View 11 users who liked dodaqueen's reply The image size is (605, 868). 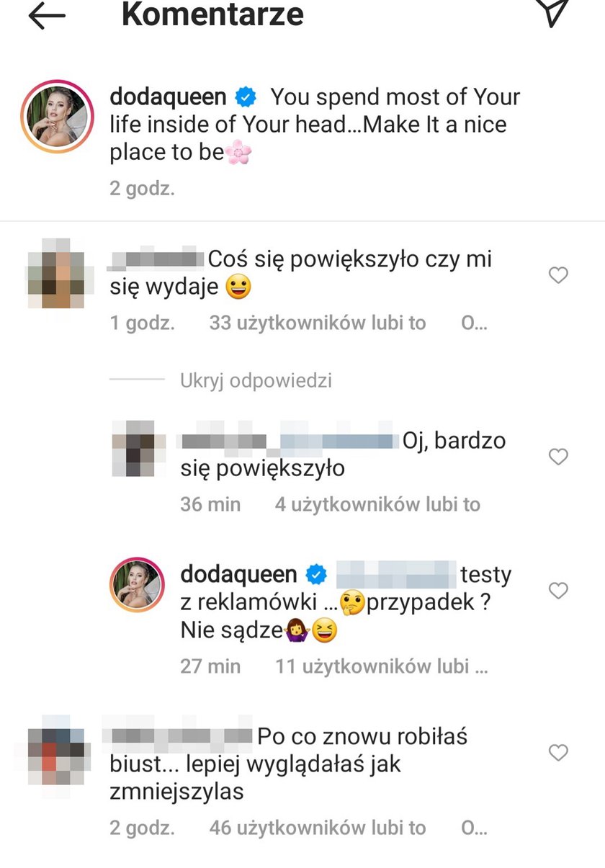point(382,666)
